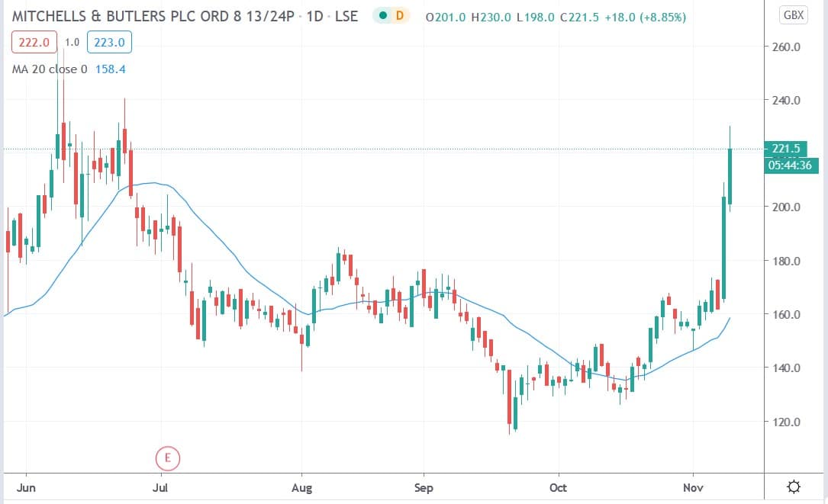Click the earnings 'E' marker

coord(167,457)
